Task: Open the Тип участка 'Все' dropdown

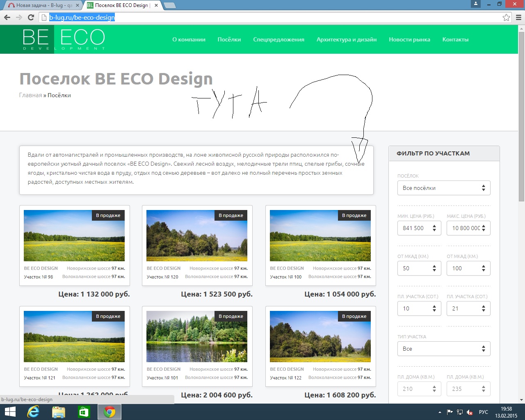Action: click(x=443, y=349)
